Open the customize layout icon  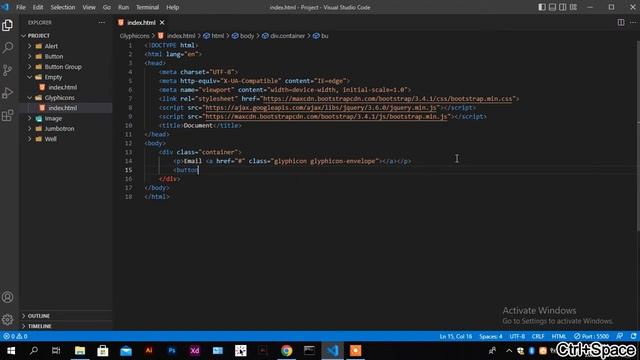click(573, 7)
